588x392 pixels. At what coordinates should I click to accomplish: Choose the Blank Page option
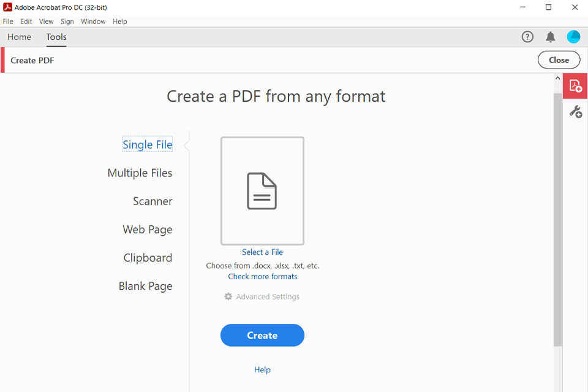(145, 285)
